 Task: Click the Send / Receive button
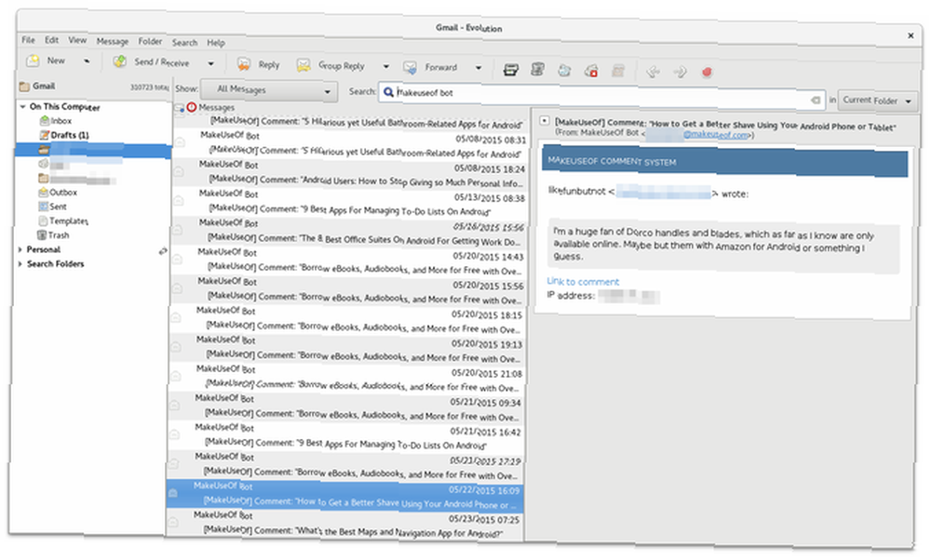[152, 61]
